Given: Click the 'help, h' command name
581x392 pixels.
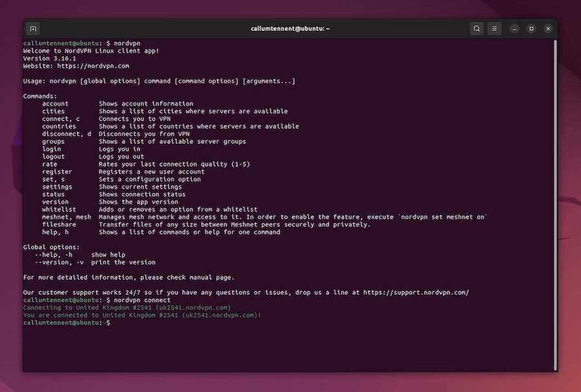Looking at the screenshot, I should point(56,232).
